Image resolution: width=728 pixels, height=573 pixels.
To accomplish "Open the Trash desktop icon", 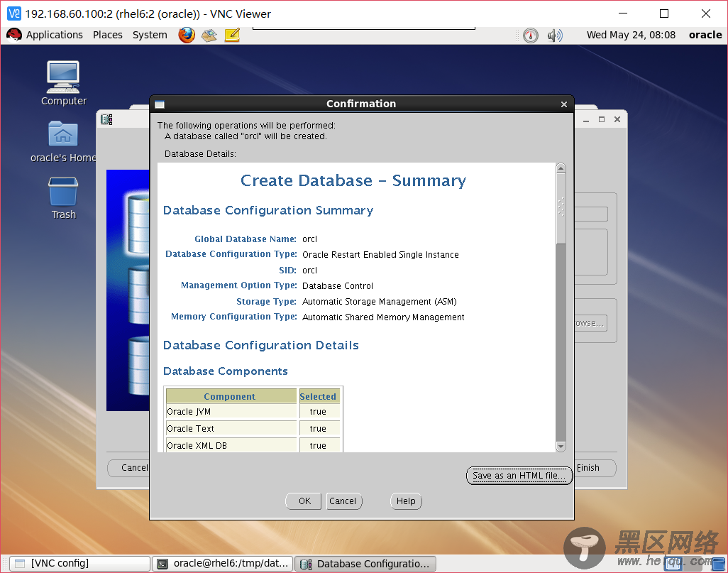I will click(x=63, y=198).
